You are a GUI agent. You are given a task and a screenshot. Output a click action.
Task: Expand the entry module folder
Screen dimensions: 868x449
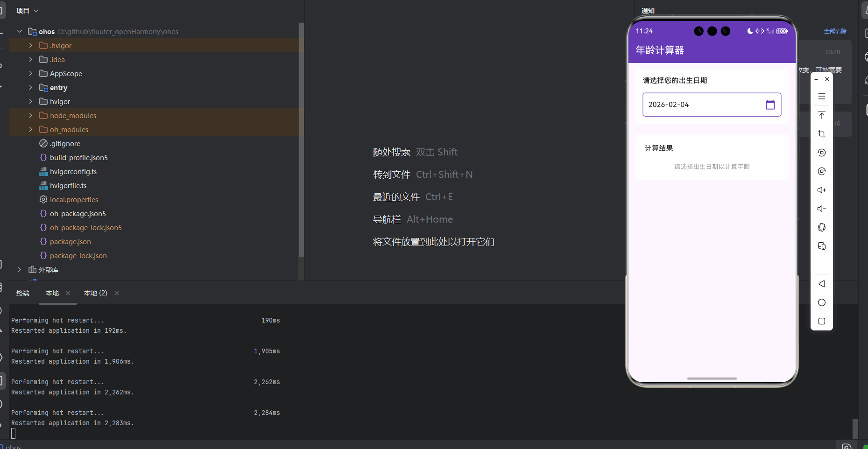30,87
